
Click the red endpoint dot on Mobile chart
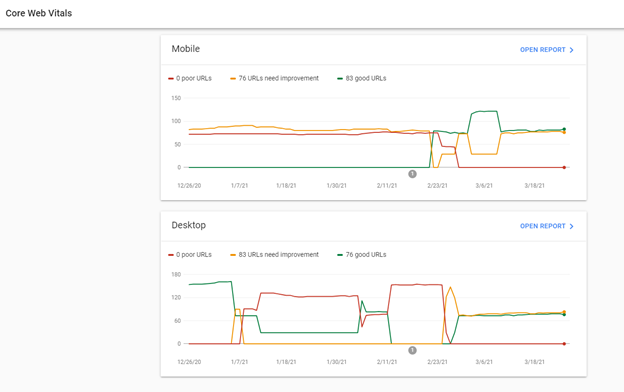click(x=564, y=168)
